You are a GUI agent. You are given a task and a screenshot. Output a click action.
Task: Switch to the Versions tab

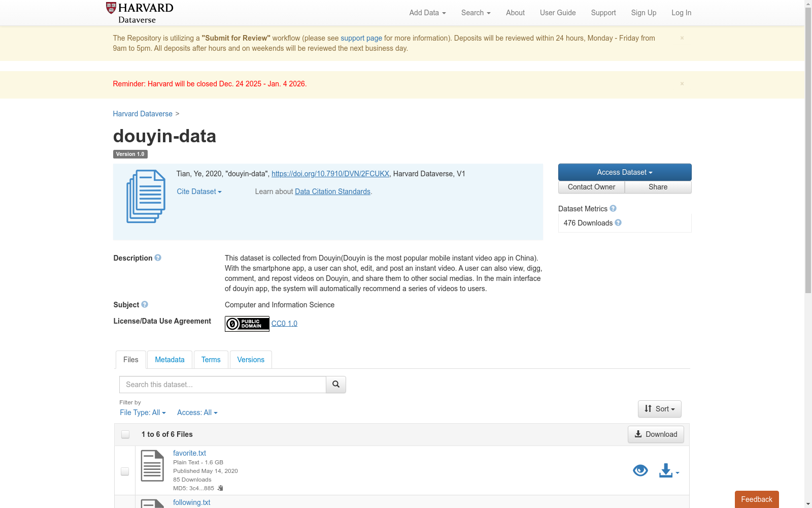pyautogui.click(x=251, y=360)
